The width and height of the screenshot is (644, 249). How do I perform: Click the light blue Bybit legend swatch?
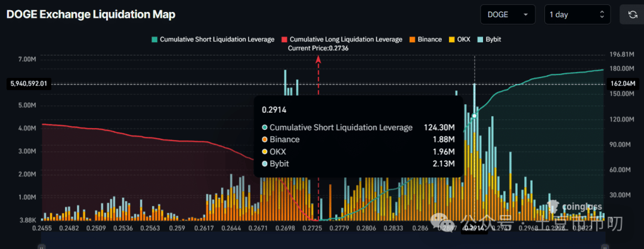coord(480,40)
